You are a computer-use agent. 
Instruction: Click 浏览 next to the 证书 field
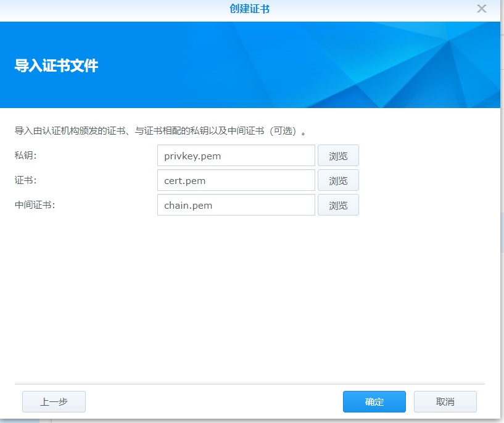point(338,180)
